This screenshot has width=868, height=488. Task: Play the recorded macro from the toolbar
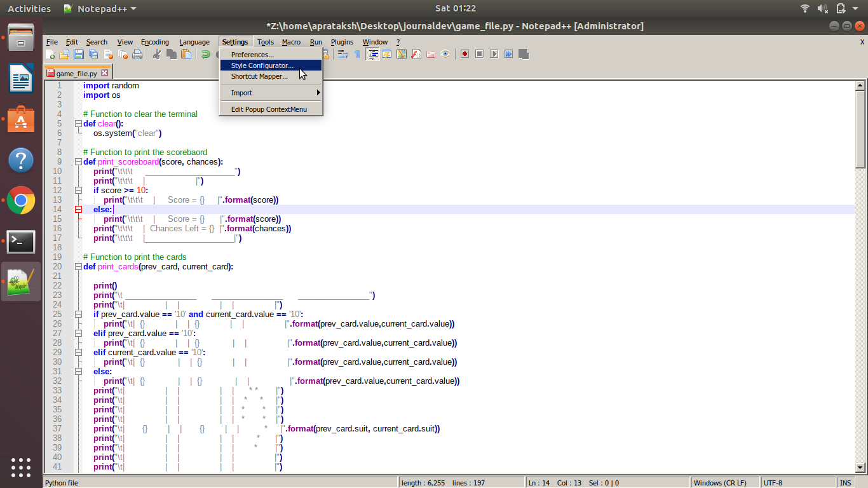click(x=494, y=54)
